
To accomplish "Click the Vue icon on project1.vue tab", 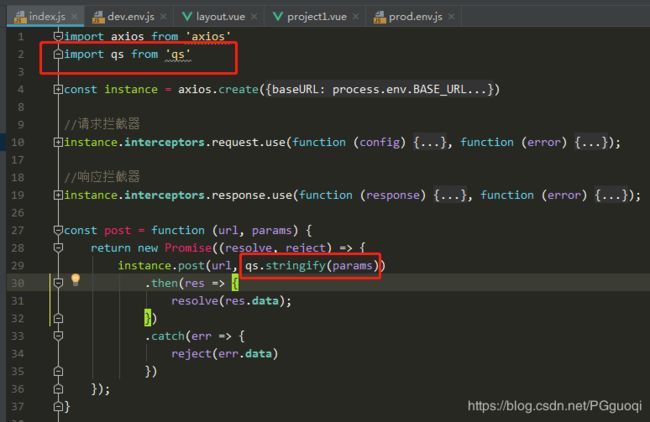I will [278, 17].
